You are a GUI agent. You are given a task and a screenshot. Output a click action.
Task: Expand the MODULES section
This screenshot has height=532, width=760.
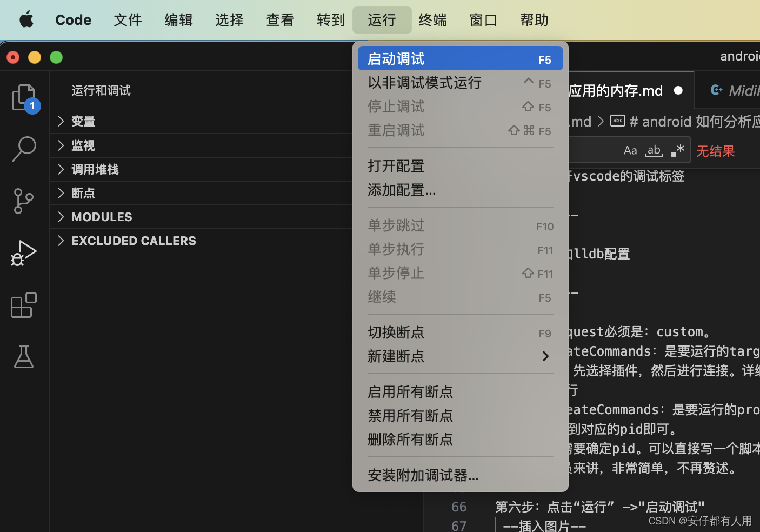pos(201,217)
